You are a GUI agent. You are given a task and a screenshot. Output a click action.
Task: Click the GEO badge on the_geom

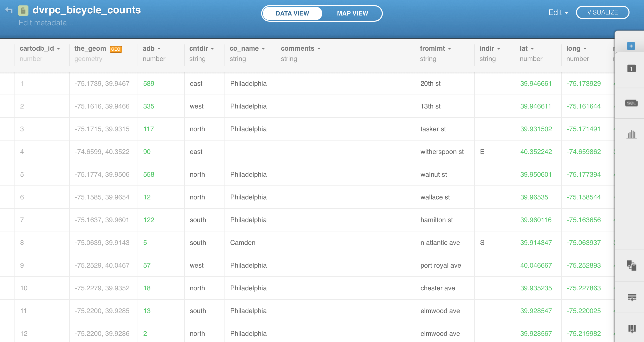[x=116, y=49]
